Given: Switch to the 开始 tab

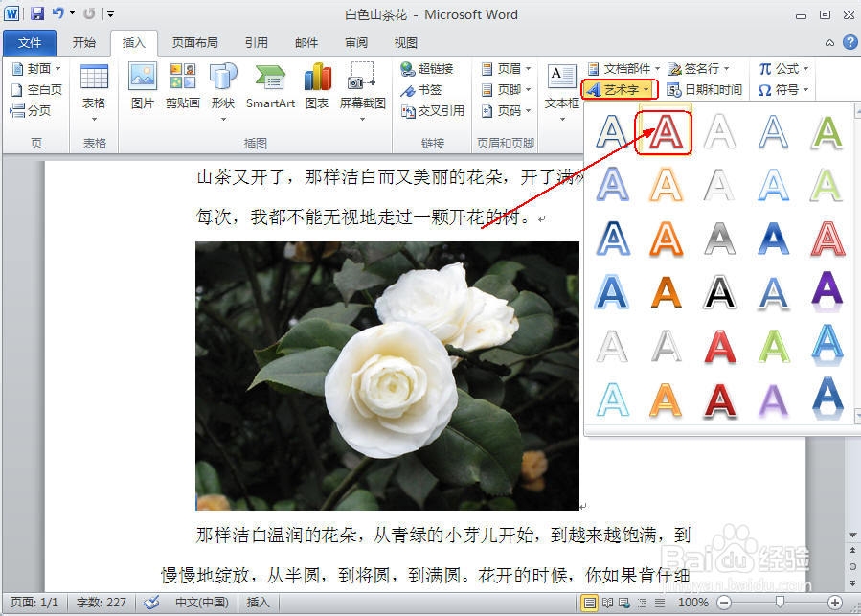Looking at the screenshot, I should 84,42.
